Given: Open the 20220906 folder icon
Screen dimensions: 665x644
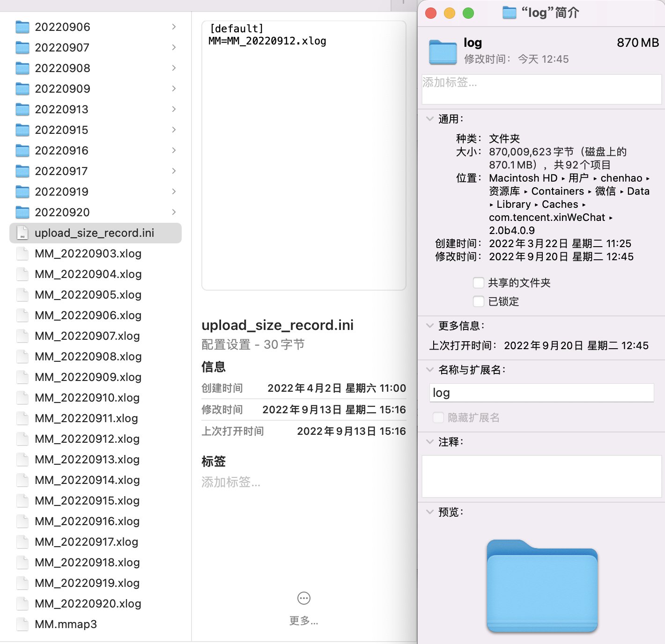Looking at the screenshot, I should (x=22, y=27).
